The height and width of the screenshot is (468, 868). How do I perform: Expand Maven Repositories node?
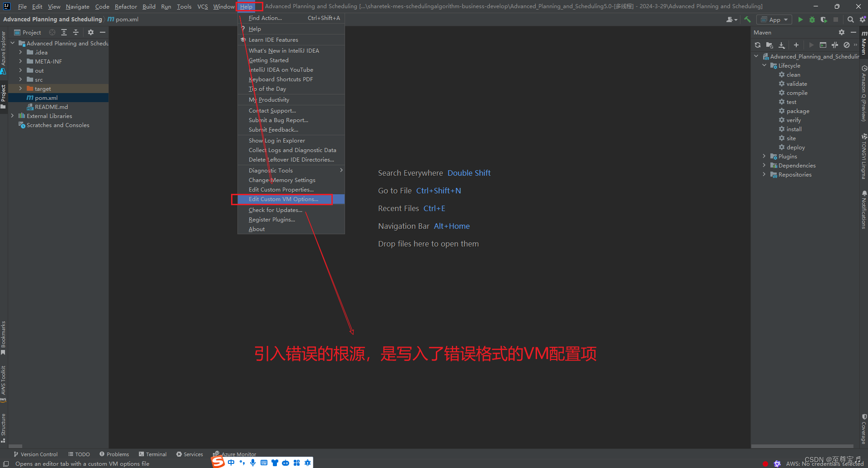(x=764, y=174)
